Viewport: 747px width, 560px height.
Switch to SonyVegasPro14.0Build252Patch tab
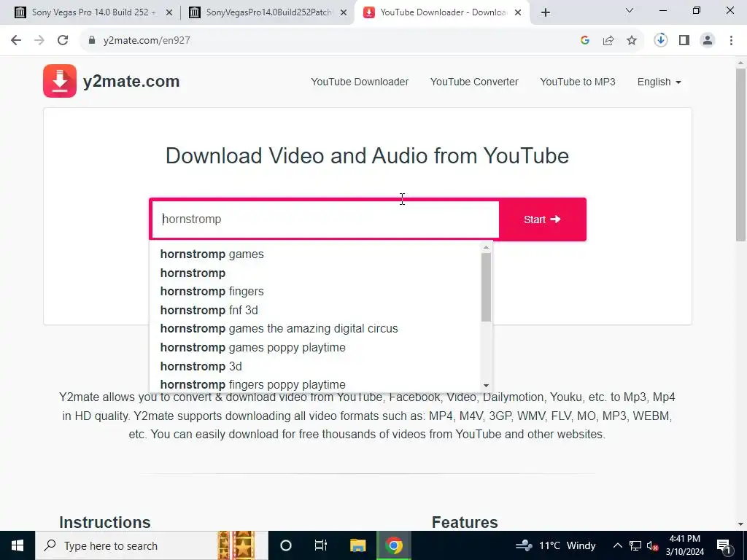268,12
